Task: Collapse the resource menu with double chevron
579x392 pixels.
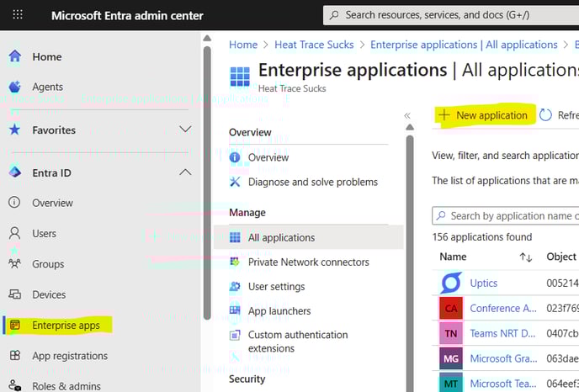Action: coord(407,116)
